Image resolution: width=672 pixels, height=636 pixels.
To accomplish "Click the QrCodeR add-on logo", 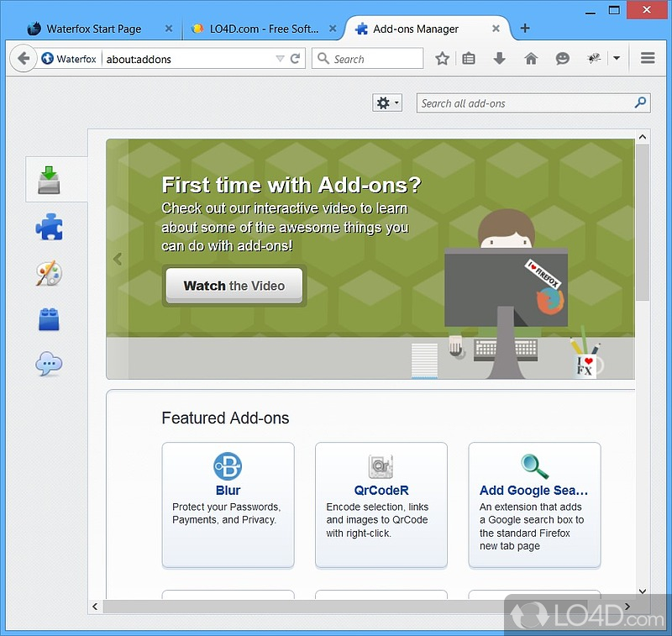I will 381,466.
